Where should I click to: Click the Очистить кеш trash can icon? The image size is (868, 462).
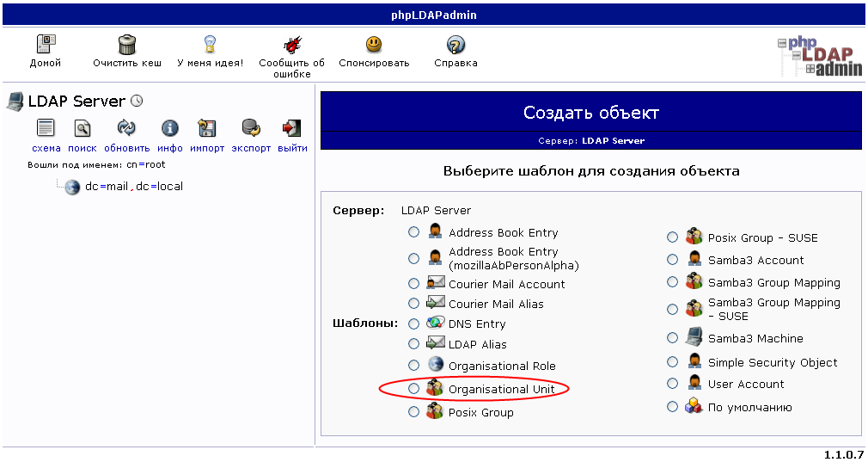[127, 45]
